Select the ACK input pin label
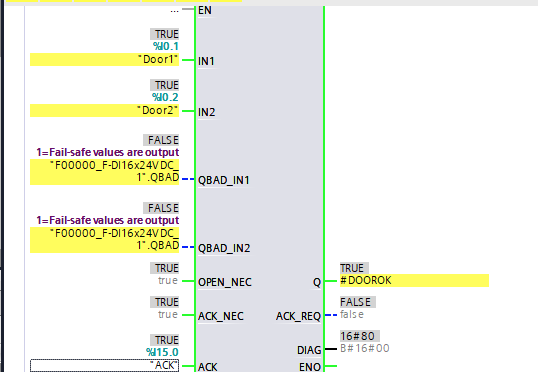Image resolution: width=538 pixels, height=372 pixels. [x=208, y=367]
